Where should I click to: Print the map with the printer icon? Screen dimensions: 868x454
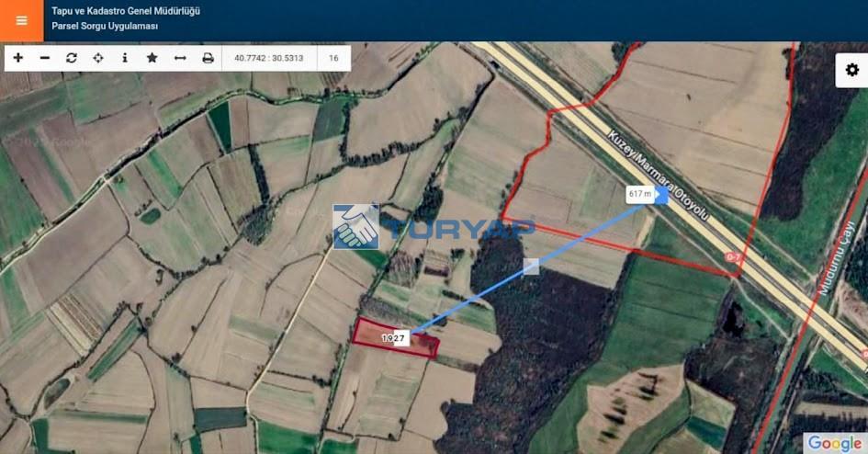coord(208,58)
